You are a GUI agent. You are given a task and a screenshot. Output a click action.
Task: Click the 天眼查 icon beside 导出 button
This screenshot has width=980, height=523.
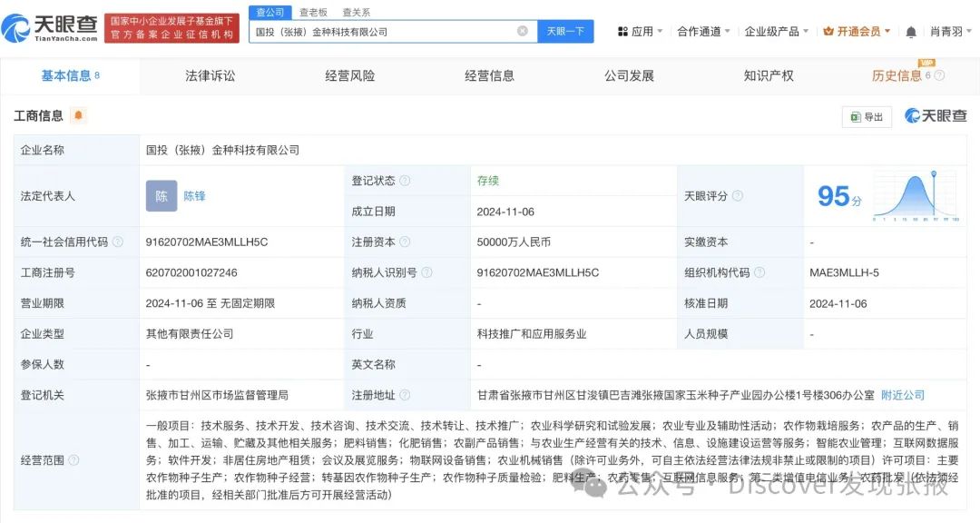tap(912, 116)
